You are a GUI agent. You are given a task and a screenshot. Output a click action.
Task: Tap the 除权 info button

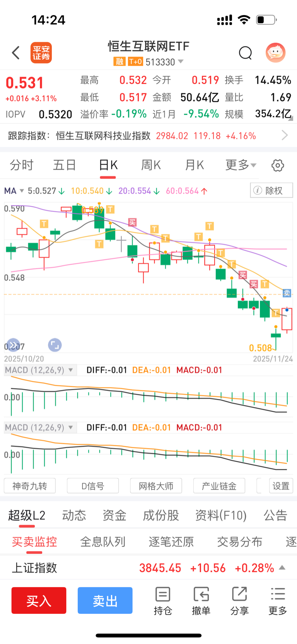tap(271, 191)
